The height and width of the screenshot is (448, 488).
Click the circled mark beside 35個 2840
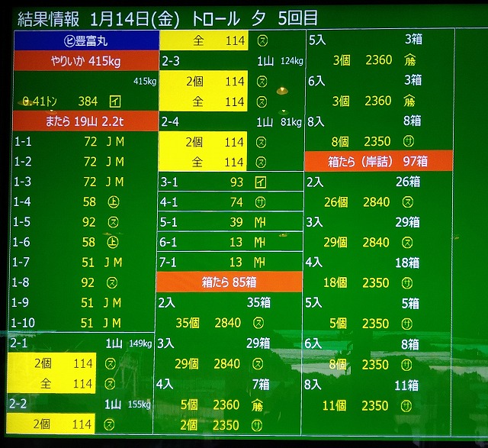(261, 324)
